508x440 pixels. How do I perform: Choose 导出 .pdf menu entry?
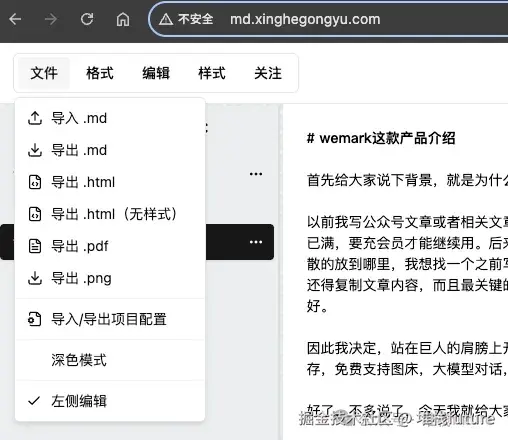[110, 246]
